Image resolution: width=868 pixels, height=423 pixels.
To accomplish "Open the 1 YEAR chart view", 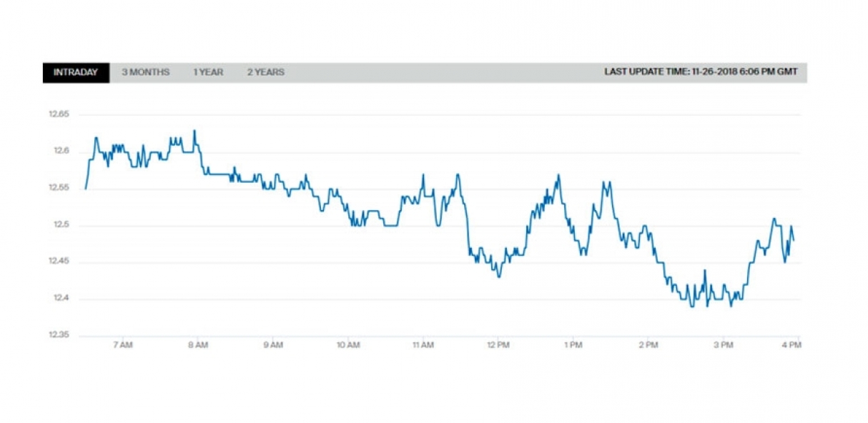I will tap(208, 72).
